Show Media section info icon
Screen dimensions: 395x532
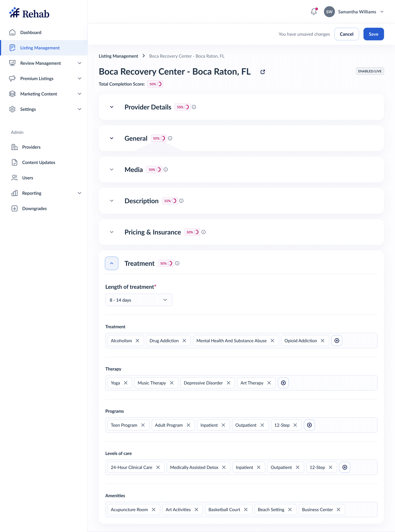pyautogui.click(x=166, y=170)
